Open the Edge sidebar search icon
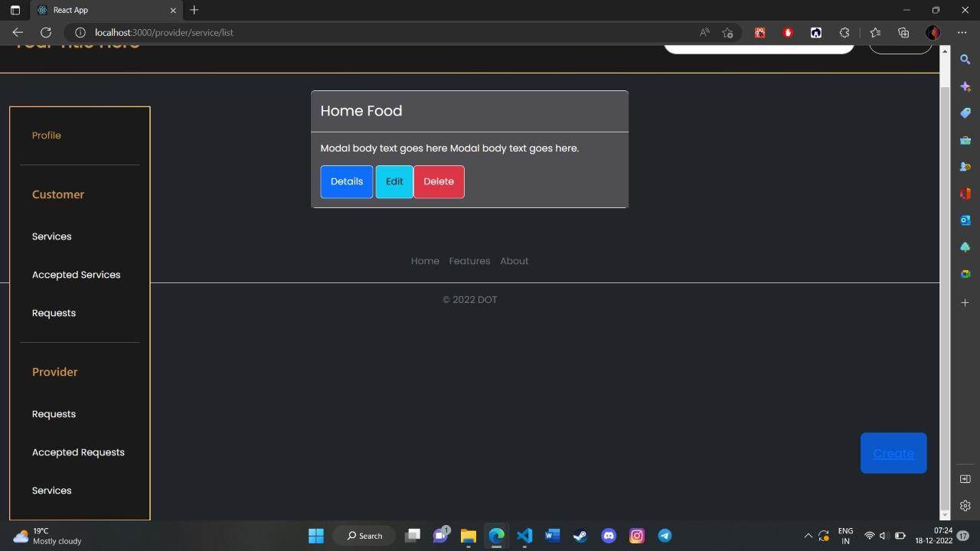Image resolution: width=980 pixels, height=551 pixels. point(965,59)
